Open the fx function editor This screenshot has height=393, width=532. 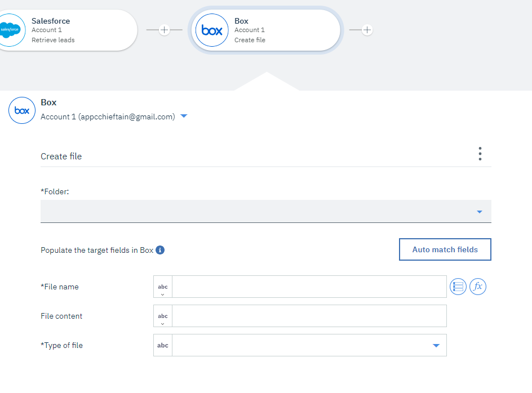pyautogui.click(x=478, y=287)
